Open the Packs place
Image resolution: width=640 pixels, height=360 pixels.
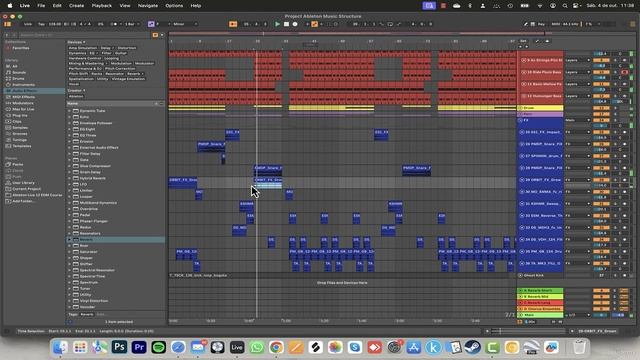[x=18, y=164]
